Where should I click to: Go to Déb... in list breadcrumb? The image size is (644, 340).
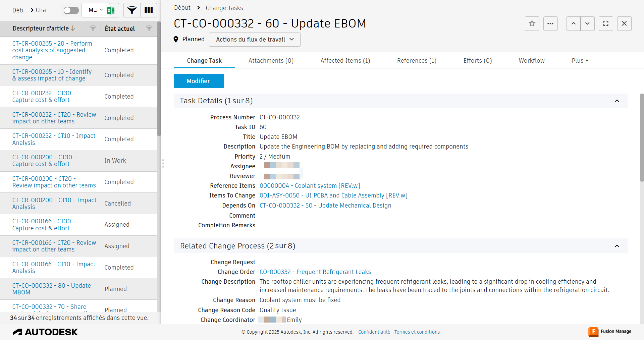19,10
